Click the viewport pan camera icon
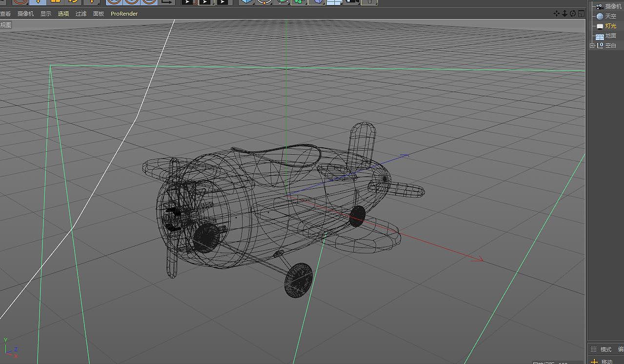Screen dimensions: 624x364 [x=557, y=14]
